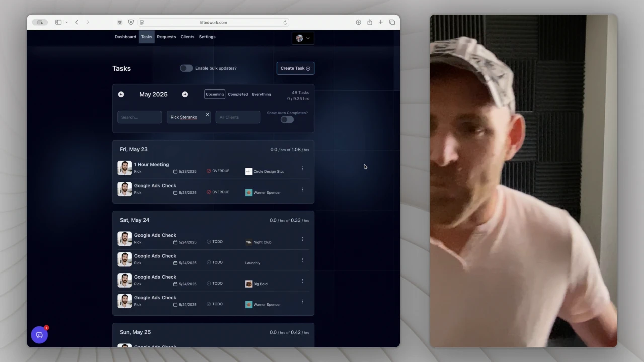The width and height of the screenshot is (644, 362).
Task: Open the Dashboard page
Action: 125,37
